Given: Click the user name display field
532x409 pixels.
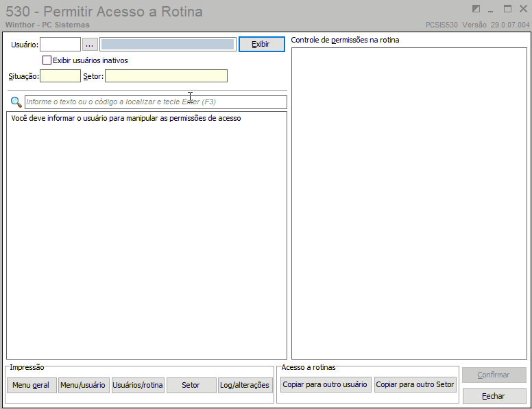Looking at the screenshot, I should point(168,45).
